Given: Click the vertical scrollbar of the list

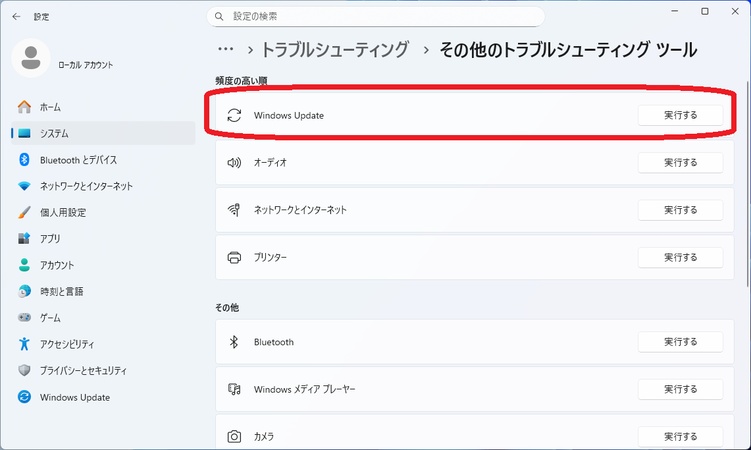Looking at the screenshot, I should [748, 184].
